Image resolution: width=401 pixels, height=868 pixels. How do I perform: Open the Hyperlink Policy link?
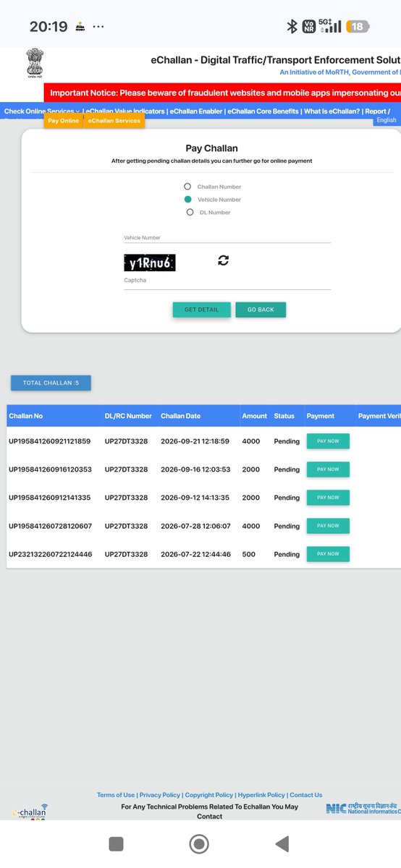262,795
